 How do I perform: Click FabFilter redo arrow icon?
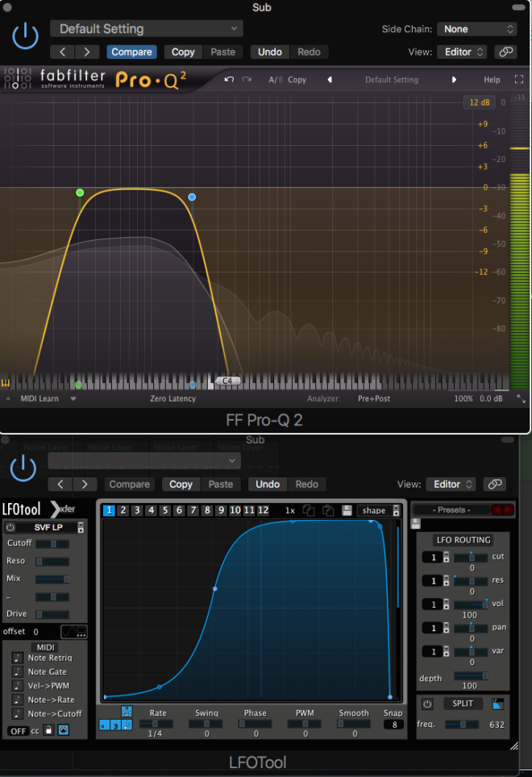tap(247, 79)
